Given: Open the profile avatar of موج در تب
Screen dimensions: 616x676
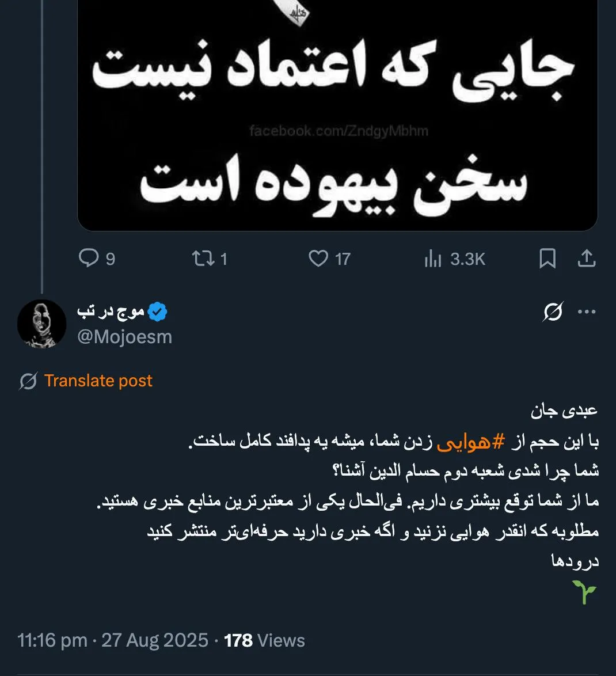Looking at the screenshot, I should tap(42, 323).
